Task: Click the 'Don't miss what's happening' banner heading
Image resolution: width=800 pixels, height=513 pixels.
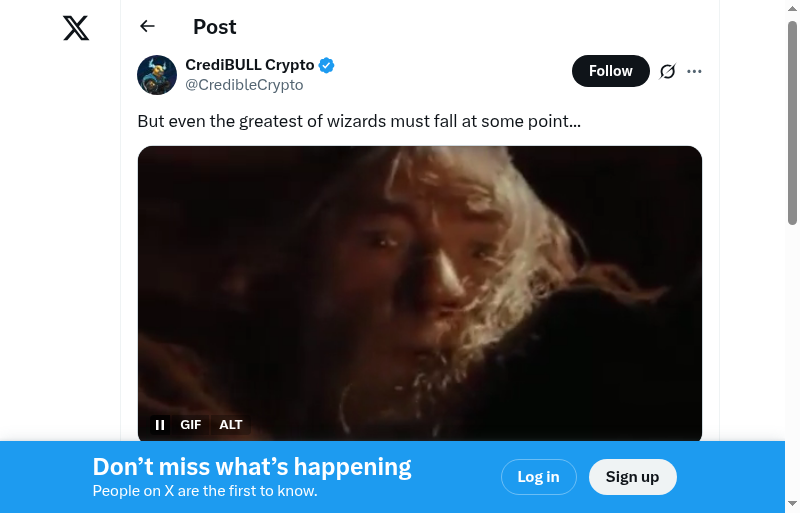Action: pos(252,467)
